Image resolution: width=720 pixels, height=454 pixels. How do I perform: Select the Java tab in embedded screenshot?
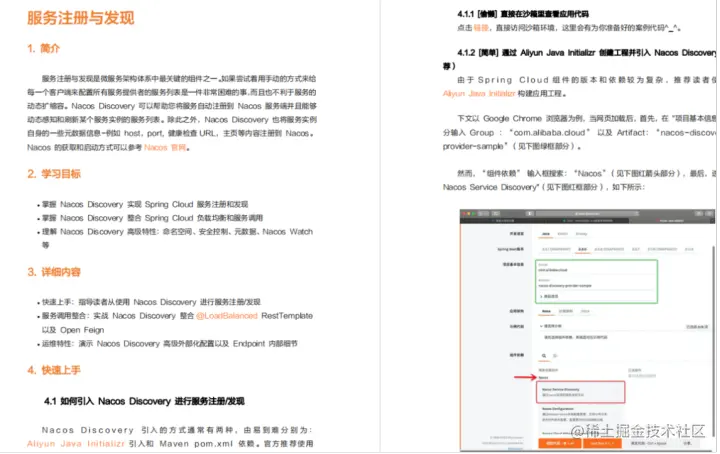(x=546, y=234)
